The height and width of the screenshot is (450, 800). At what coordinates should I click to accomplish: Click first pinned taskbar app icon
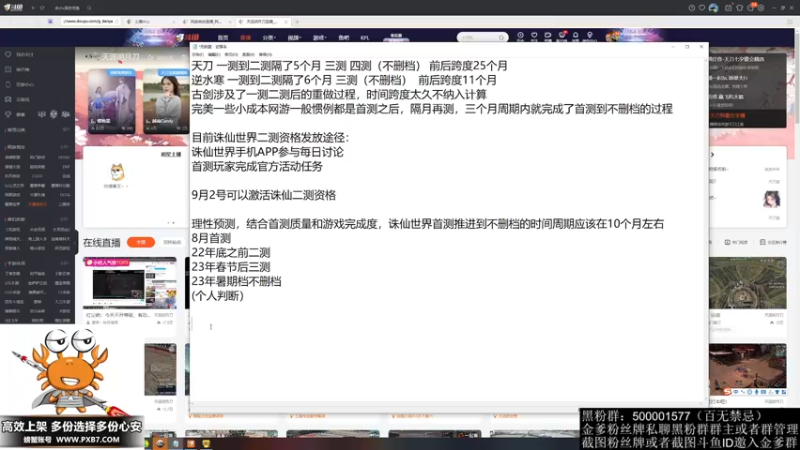pyautogui.click(x=160, y=444)
